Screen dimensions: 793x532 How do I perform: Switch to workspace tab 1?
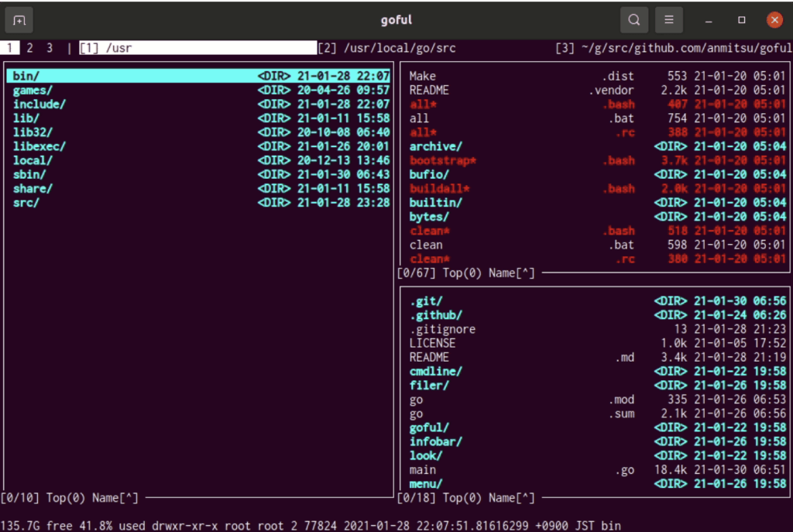[x=9, y=48]
